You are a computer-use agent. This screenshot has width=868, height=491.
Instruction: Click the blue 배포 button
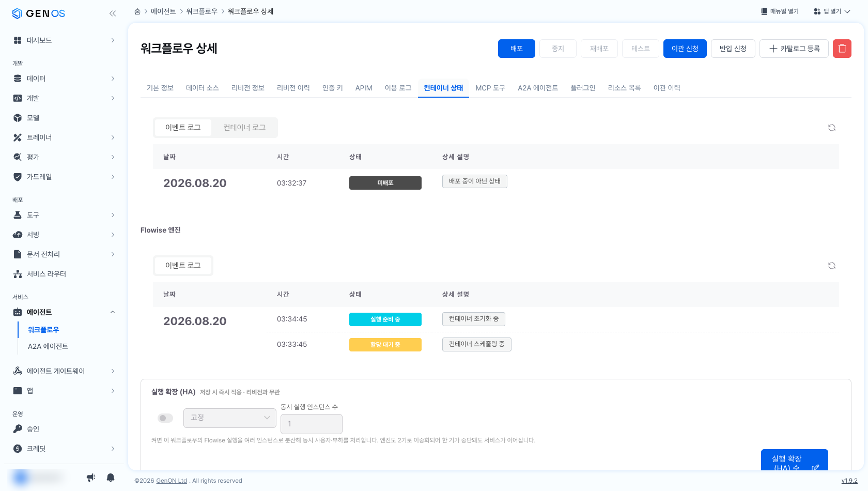click(517, 49)
